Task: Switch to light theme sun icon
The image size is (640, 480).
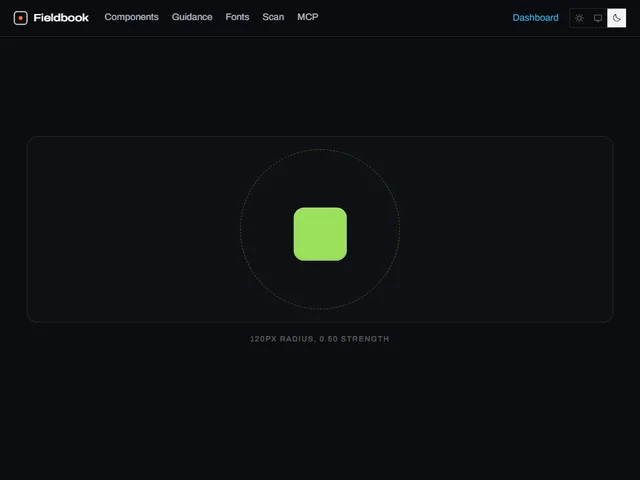Action: pos(579,18)
